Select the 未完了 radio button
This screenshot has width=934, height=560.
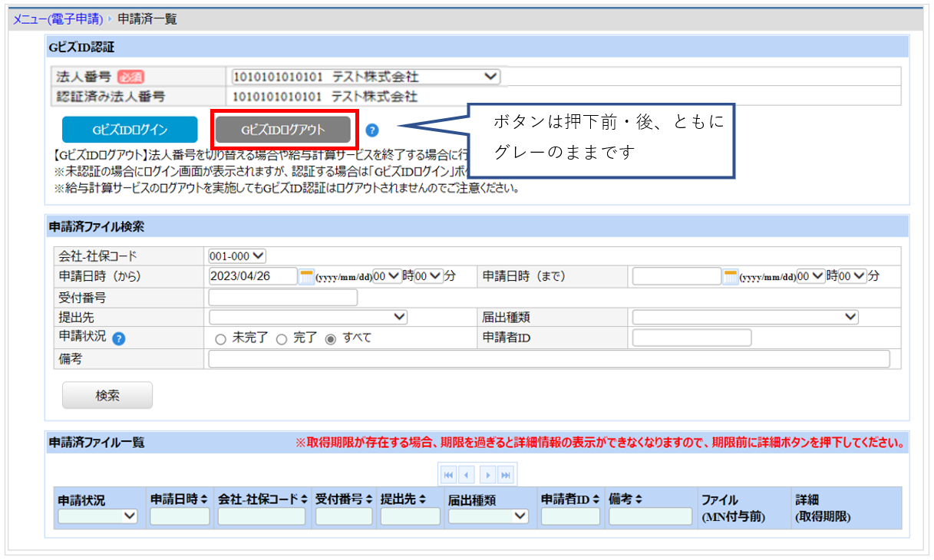pos(221,338)
